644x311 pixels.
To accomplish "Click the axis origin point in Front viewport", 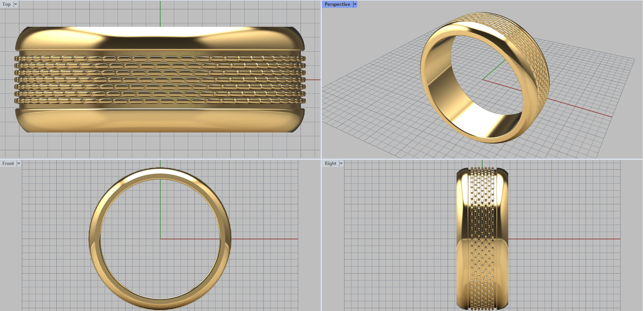I will tap(160, 239).
